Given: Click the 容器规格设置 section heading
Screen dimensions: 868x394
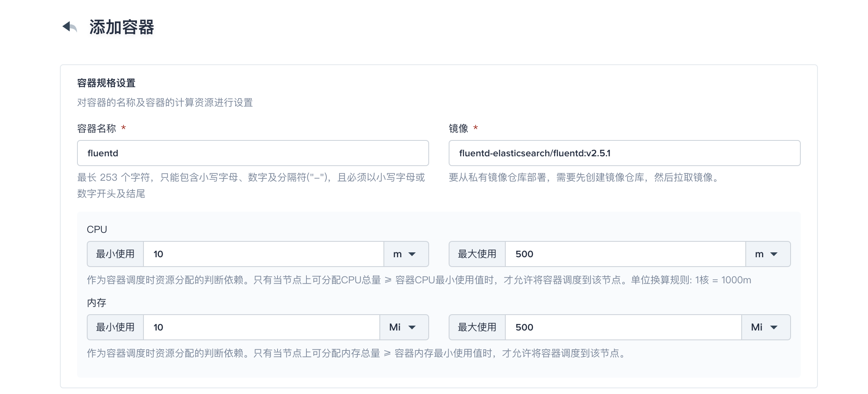Looking at the screenshot, I should 106,83.
